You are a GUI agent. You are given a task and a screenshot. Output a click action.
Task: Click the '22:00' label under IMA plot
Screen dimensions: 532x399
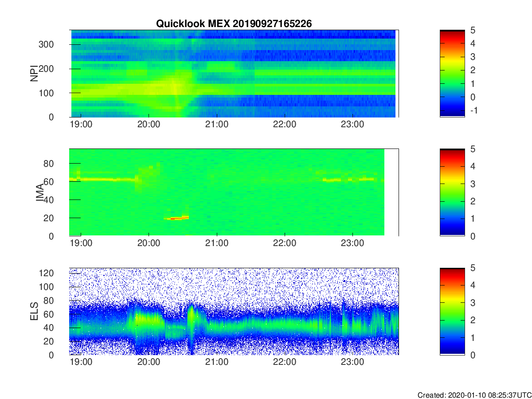[284, 243]
